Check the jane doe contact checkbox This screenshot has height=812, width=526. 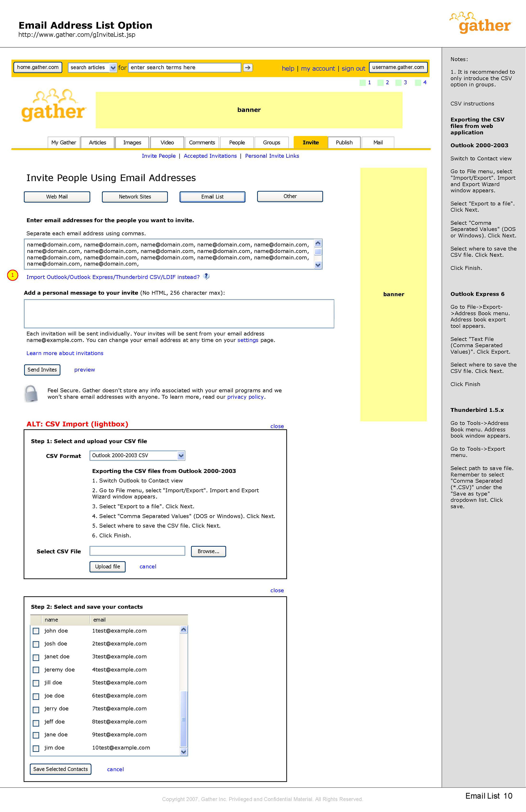pyautogui.click(x=36, y=735)
